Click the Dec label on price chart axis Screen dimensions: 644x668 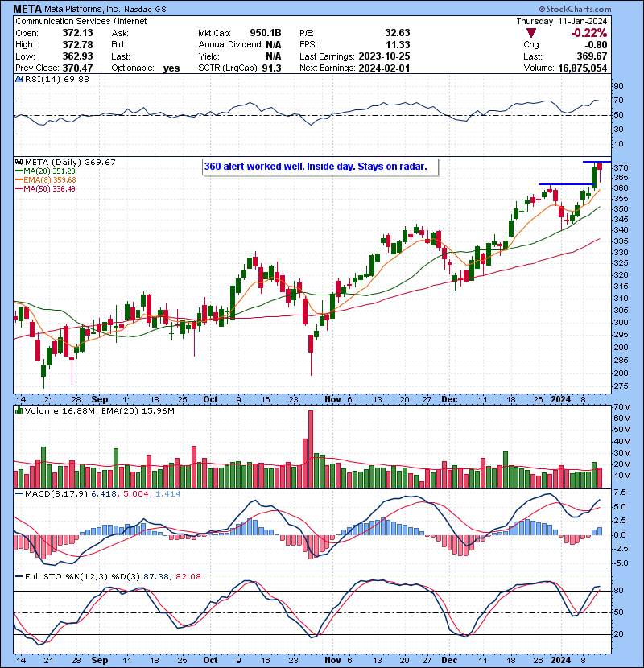(x=449, y=400)
